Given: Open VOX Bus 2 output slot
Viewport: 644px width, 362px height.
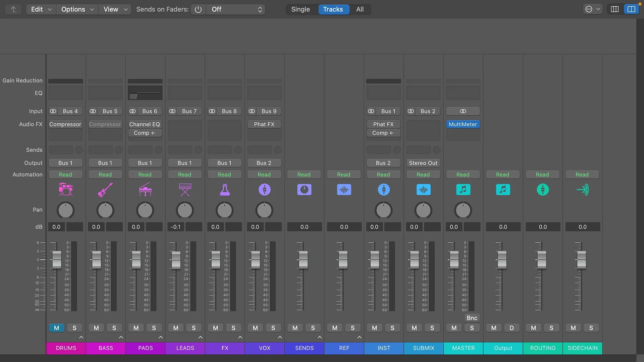Looking at the screenshot, I should click(264, 163).
